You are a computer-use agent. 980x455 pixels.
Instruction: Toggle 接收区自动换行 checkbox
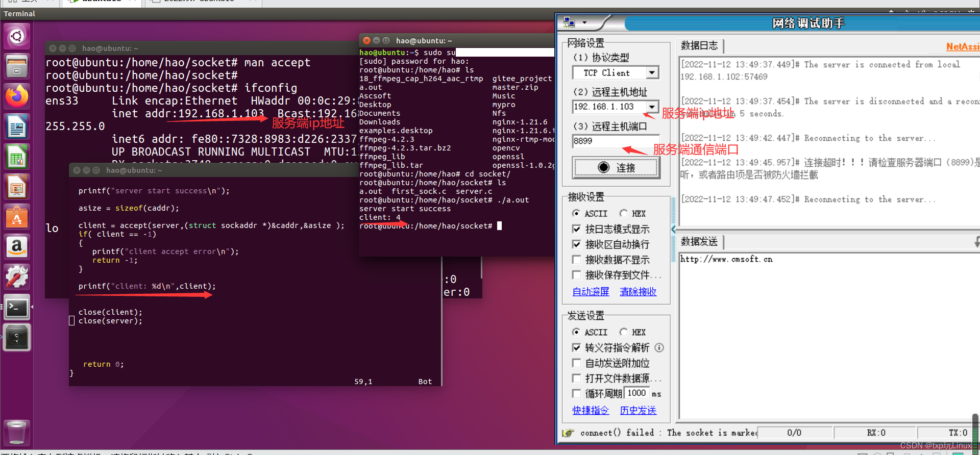[x=577, y=244]
